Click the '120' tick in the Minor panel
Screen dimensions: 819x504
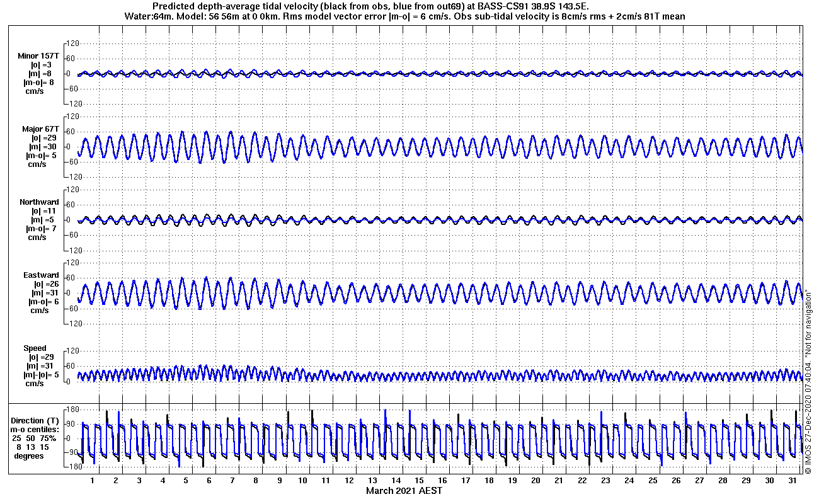(x=72, y=43)
